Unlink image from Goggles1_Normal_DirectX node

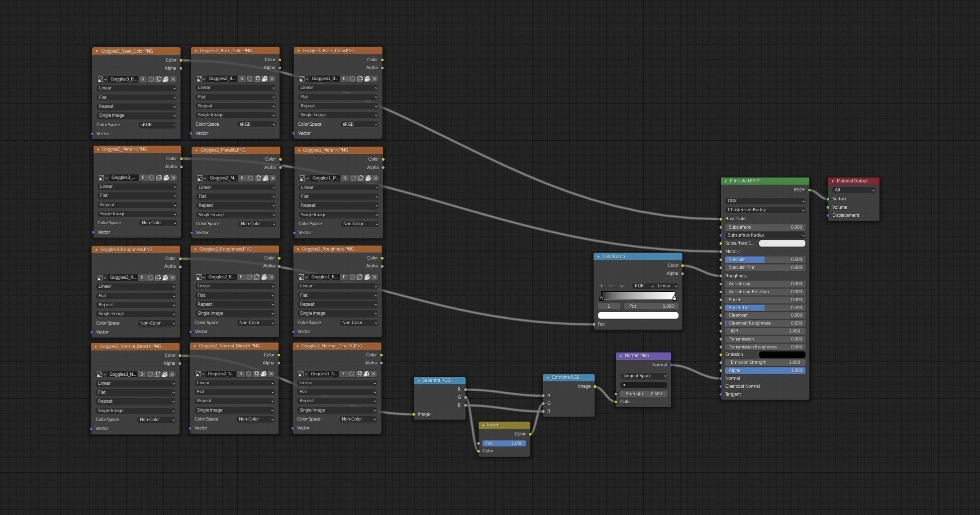tap(374, 374)
